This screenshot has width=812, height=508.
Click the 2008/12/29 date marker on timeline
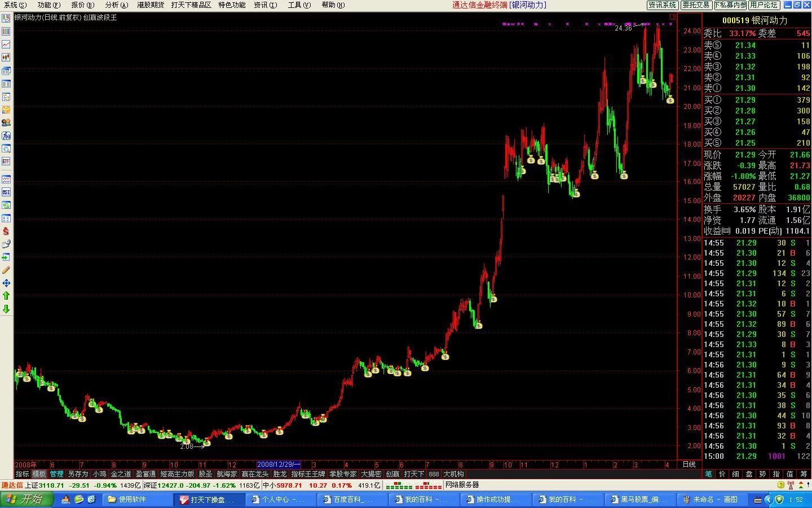coord(279,465)
